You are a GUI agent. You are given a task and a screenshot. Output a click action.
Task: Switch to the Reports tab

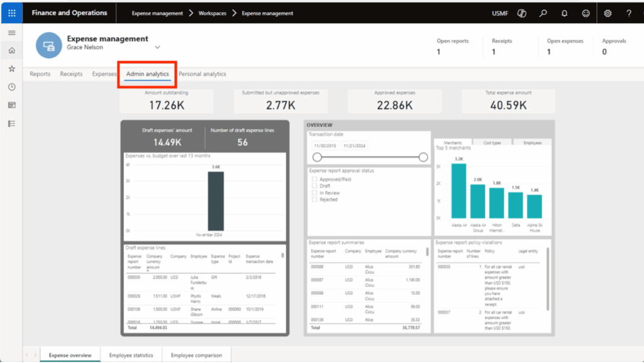point(40,74)
